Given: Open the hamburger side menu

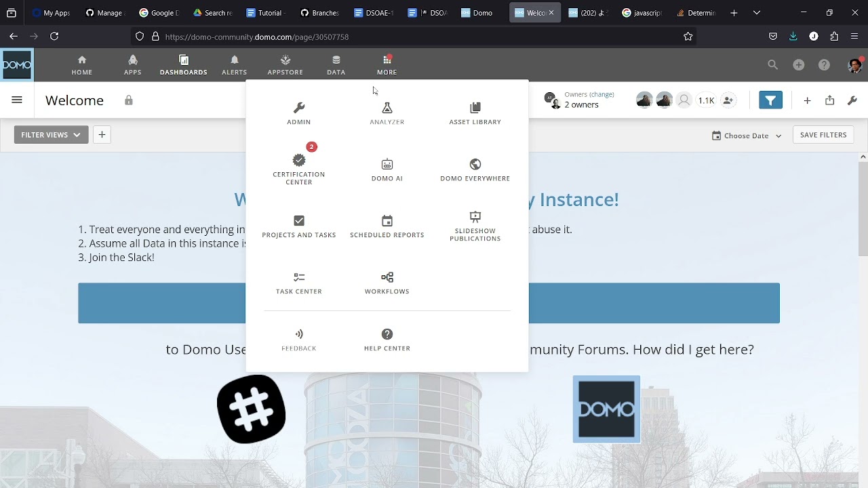Looking at the screenshot, I should coord(17,100).
